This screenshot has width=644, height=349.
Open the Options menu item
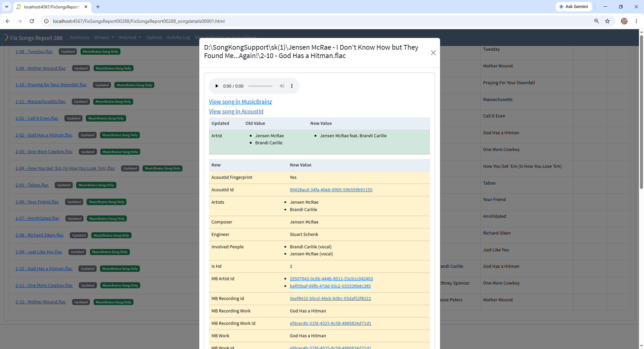(154, 38)
